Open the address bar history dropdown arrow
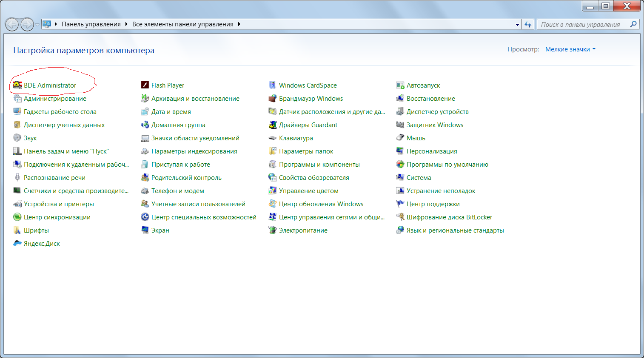This screenshot has height=358, width=644. (x=517, y=25)
